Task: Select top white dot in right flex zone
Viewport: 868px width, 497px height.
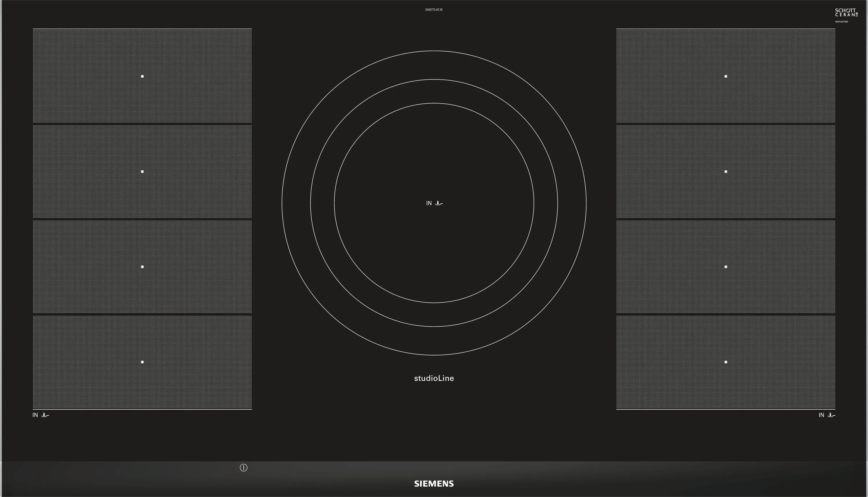Action: 726,76
